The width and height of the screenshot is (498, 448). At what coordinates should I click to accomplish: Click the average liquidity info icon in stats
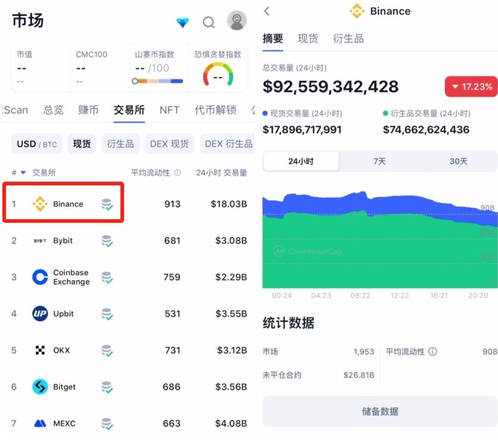point(432,351)
